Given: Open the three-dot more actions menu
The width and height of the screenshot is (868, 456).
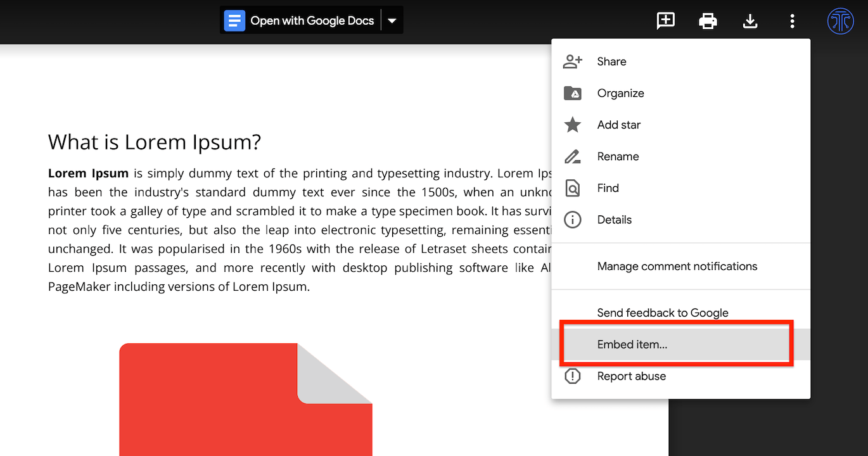Looking at the screenshot, I should (792, 21).
